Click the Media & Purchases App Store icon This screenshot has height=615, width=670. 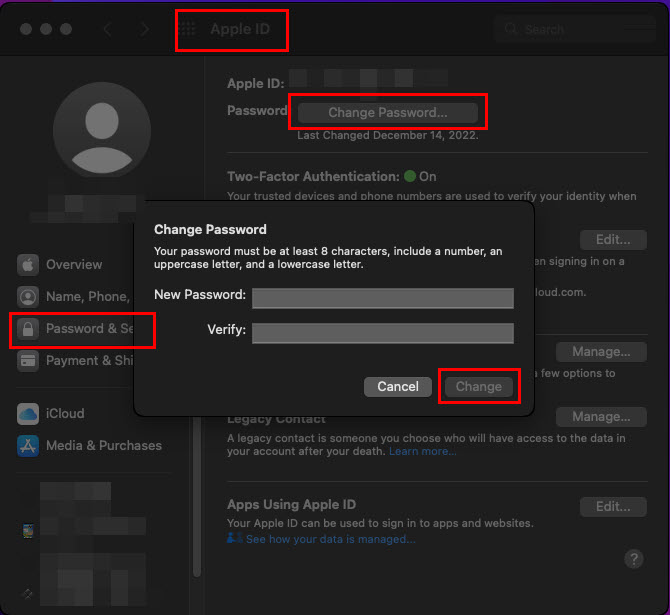coord(28,446)
